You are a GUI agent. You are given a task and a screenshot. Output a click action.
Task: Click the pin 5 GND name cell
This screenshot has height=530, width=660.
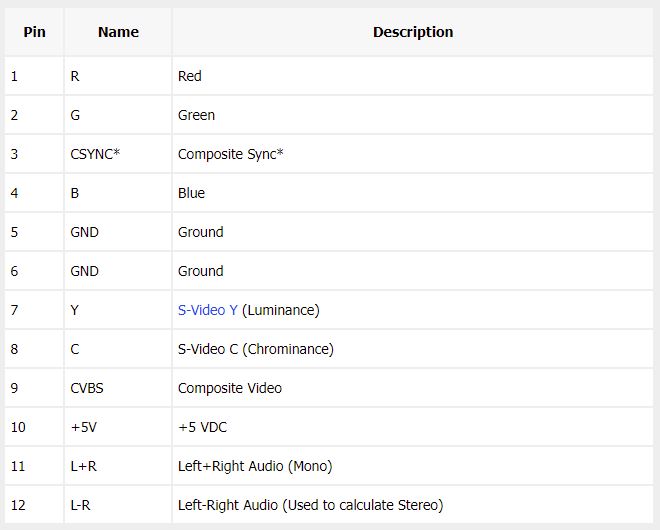pyautogui.click(x=118, y=232)
